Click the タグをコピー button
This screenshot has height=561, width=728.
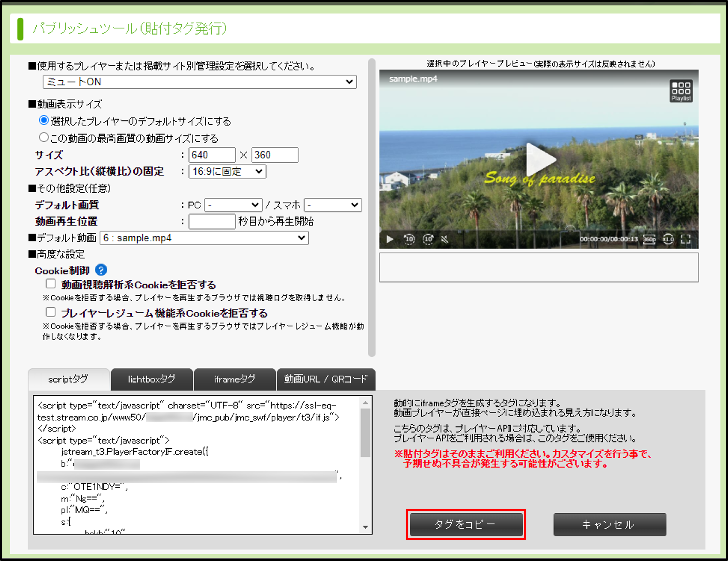(466, 524)
